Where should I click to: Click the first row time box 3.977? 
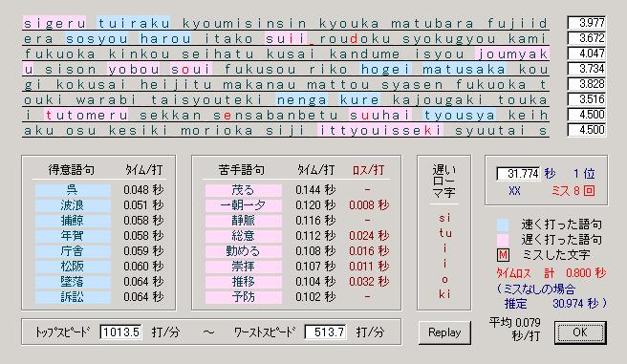coord(587,23)
